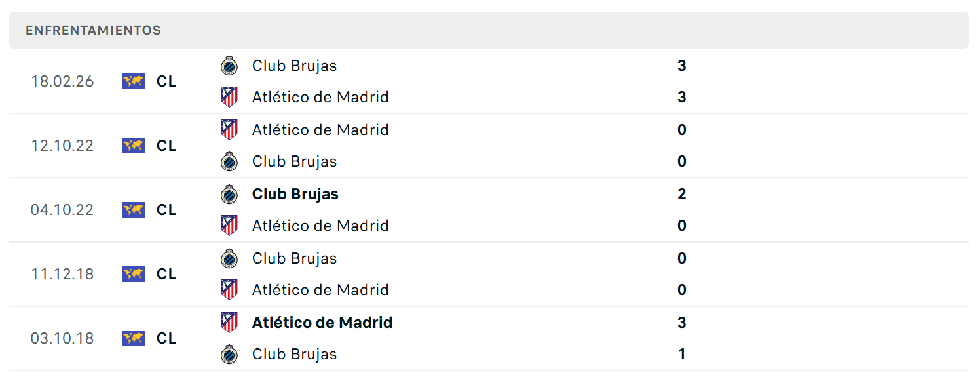
Task: Click Atlético de Madrid score 3 in 03.10.18 match
Action: (682, 323)
